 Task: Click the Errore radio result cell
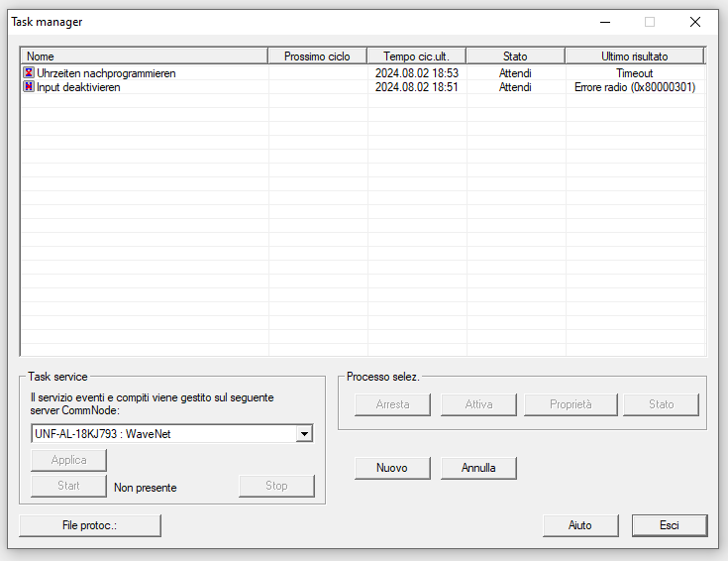click(634, 87)
